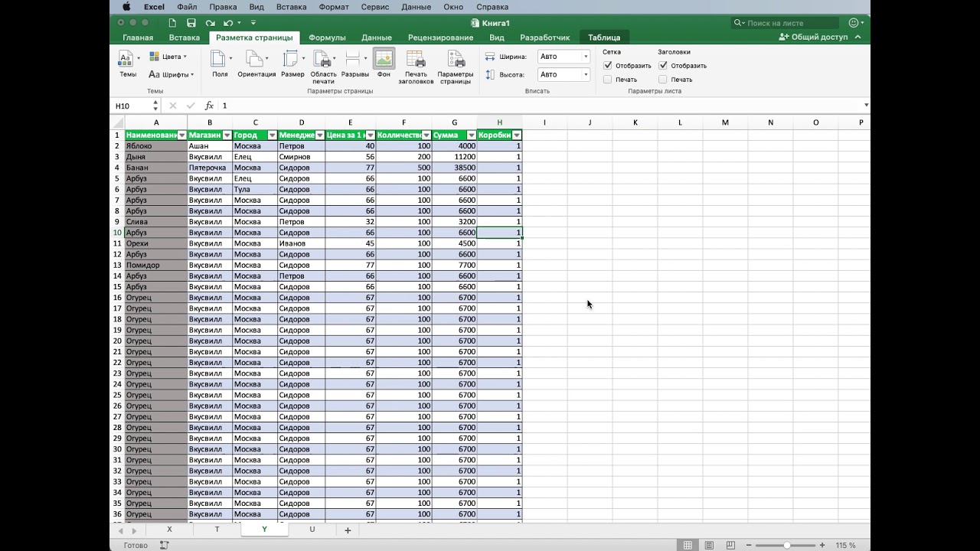
Task: Click the confirm checkmark in formula bar
Action: [191, 106]
